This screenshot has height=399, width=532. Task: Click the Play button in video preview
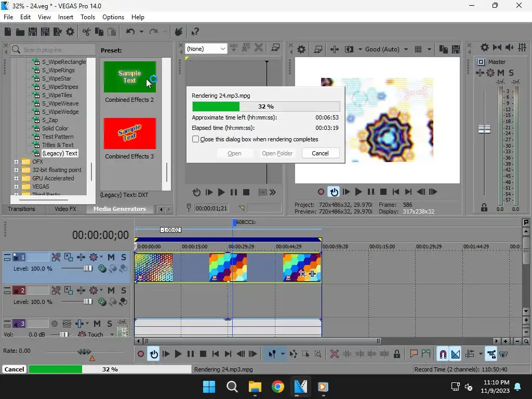point(358,192)
